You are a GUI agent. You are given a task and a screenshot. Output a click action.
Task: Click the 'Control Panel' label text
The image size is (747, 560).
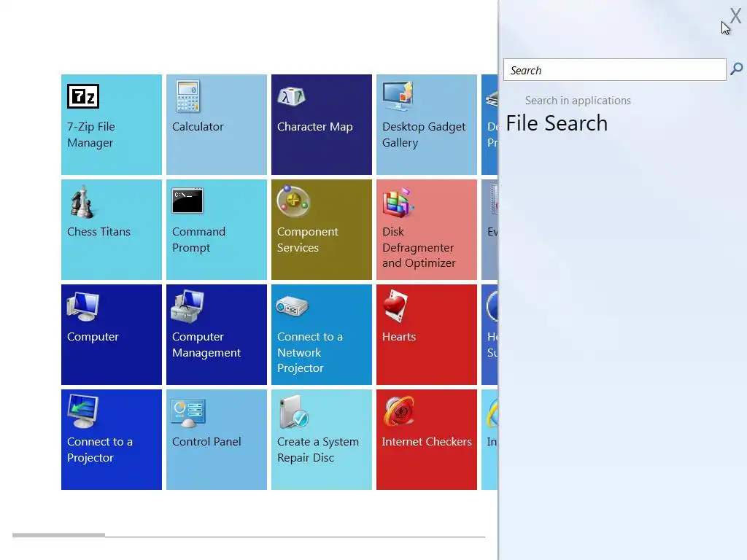point(206,442)
